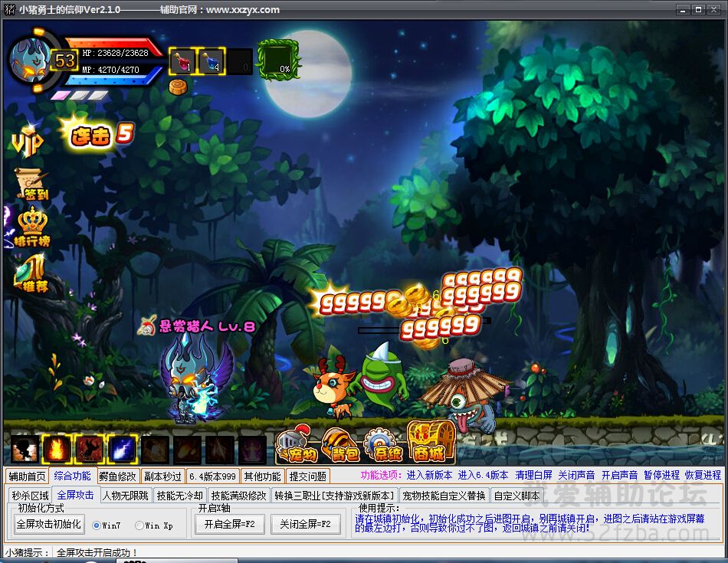Open the 签到 sign-in scroll icon
The width and height of the screenshot is (728, 563).
[32, 185]
